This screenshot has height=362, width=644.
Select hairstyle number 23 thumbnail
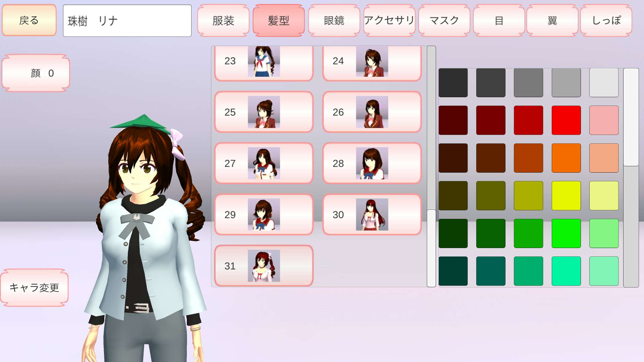[x=264, y=62]
